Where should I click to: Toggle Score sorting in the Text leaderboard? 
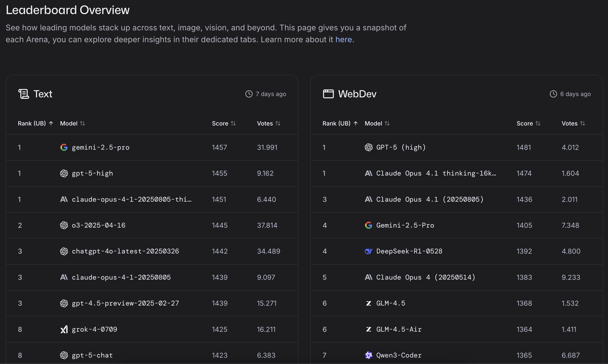pos(233,123)
